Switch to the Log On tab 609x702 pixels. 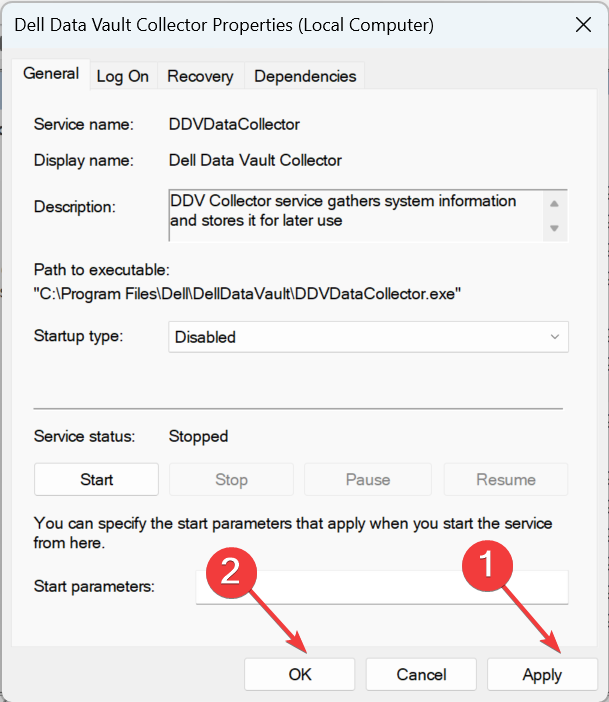123,76
